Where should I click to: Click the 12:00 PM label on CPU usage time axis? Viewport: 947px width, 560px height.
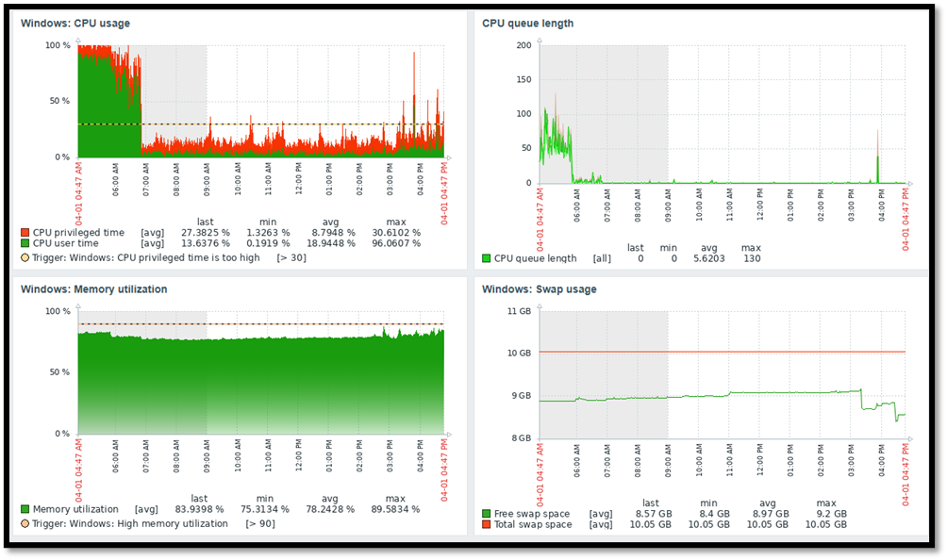pyautogui.click(x=298, y=177)
